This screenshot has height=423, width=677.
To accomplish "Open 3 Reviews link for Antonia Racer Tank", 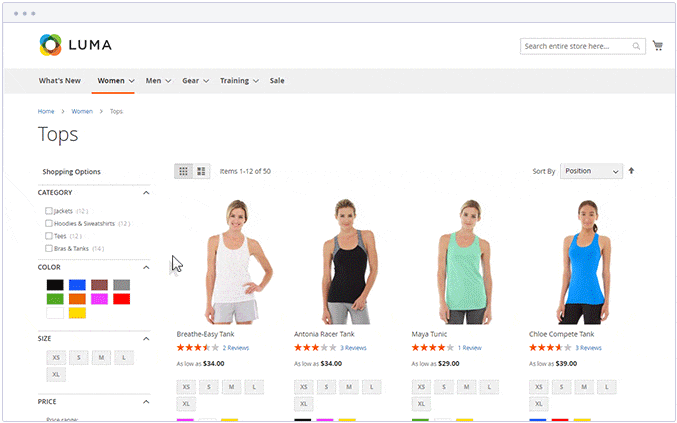I will tap(353, 348).
